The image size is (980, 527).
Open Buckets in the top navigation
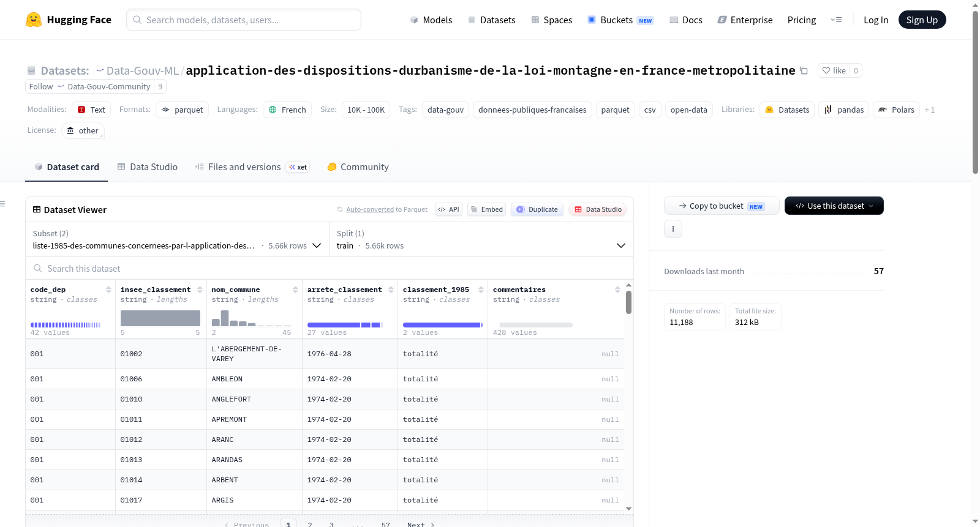(x=620, y=20)
